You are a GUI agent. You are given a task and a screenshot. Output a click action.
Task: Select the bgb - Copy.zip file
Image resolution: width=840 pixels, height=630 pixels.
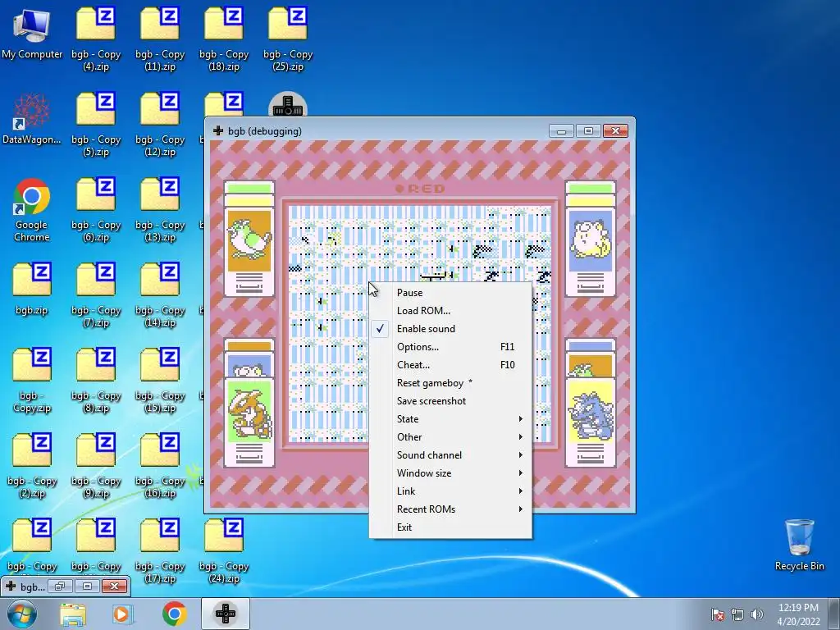coord(32,381)
